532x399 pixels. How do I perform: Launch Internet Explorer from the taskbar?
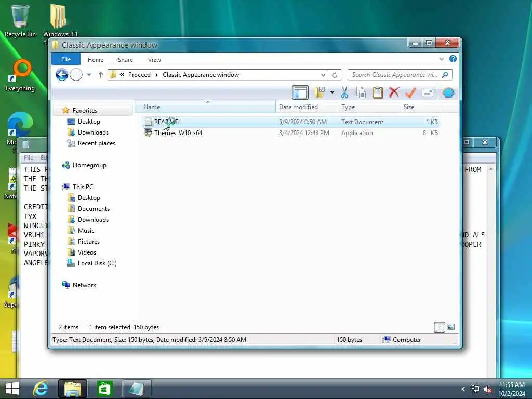coord(41,389)
